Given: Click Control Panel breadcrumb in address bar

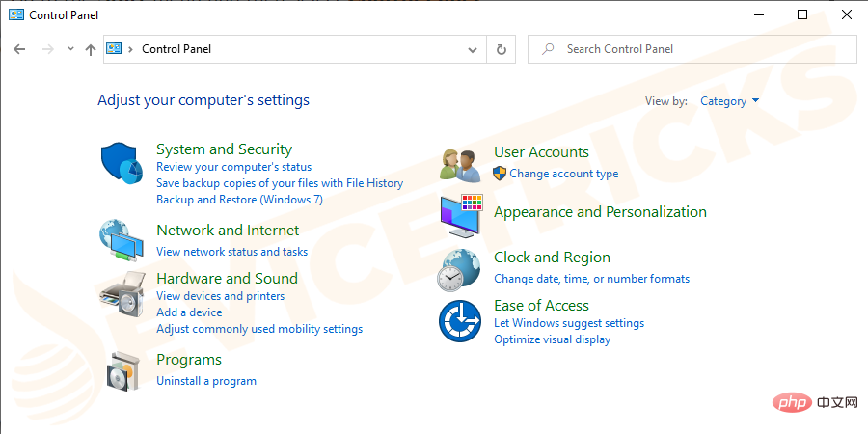Looking at the screenshot, I should click(x=176, y=49).
